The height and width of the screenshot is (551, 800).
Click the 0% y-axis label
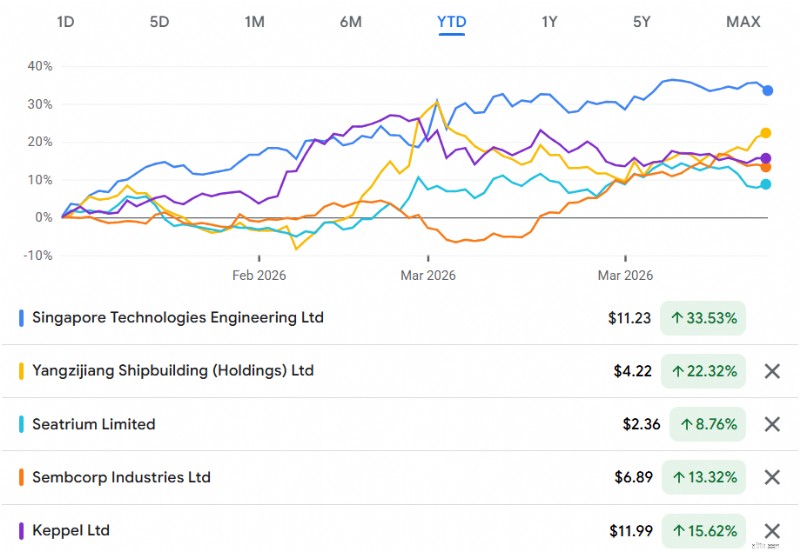pyautogui.click(x=43, y=217)
